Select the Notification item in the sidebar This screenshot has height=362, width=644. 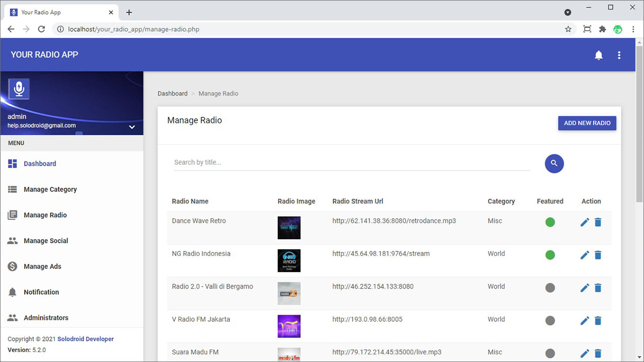pyautogui.click(x=41, y=292)
